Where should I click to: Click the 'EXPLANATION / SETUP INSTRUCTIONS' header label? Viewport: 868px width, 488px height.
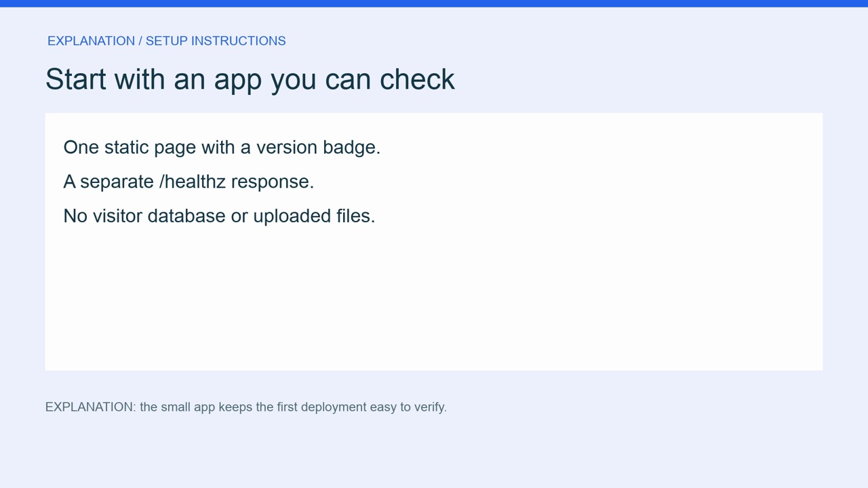coord(166,41)
